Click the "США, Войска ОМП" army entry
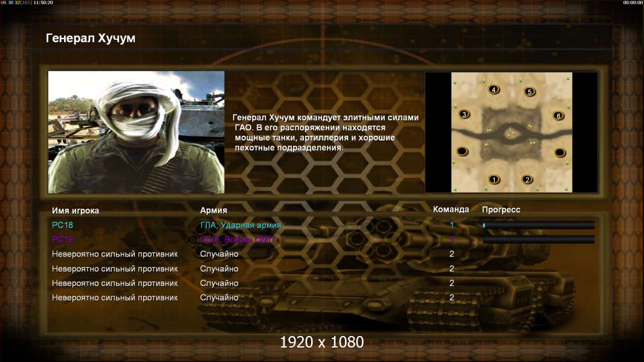The width and height of the screenshot is (644, 362). [x=237, y=240]
